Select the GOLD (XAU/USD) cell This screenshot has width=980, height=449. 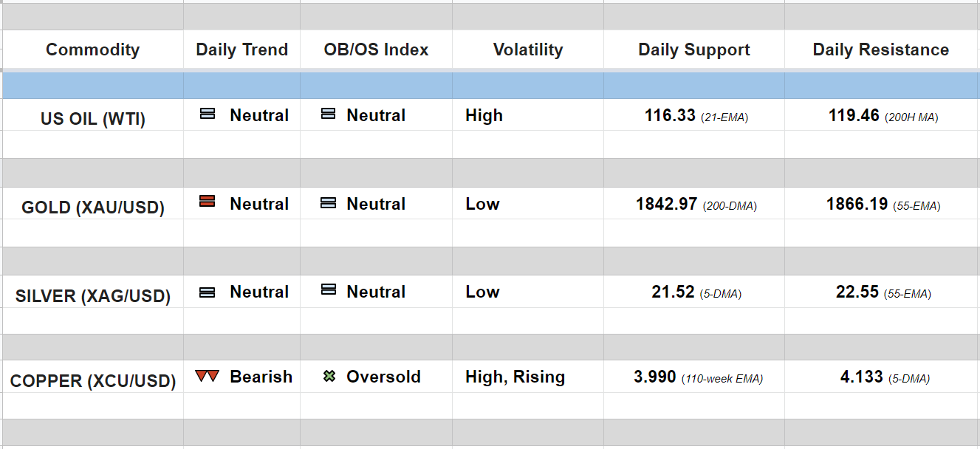[93, 207]
